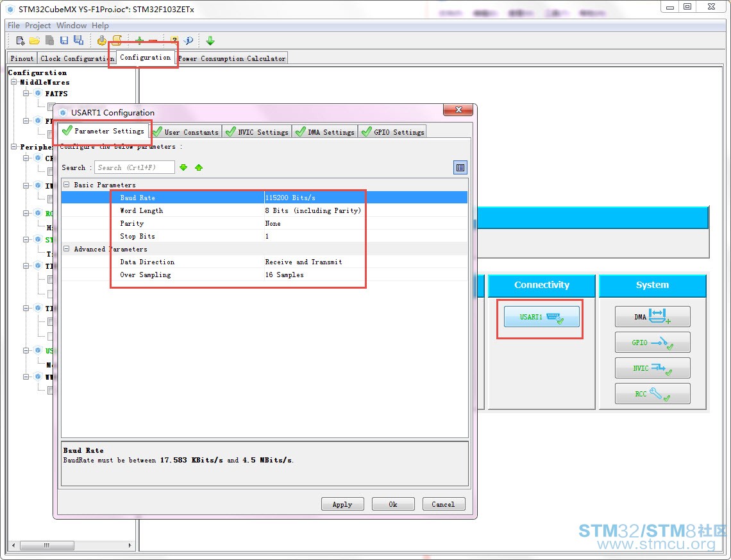Switch to the NVIC Settings tab
The height and width of the screenshot is (560, 731).
[257, 132]
